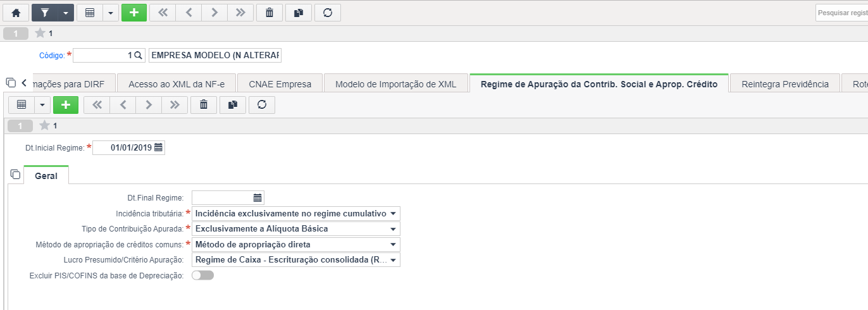This screenshot has height=310, width=868.
Task: Open Método de apropriação de créditos comuns dropdown
Action: click(x=296, y=244)
